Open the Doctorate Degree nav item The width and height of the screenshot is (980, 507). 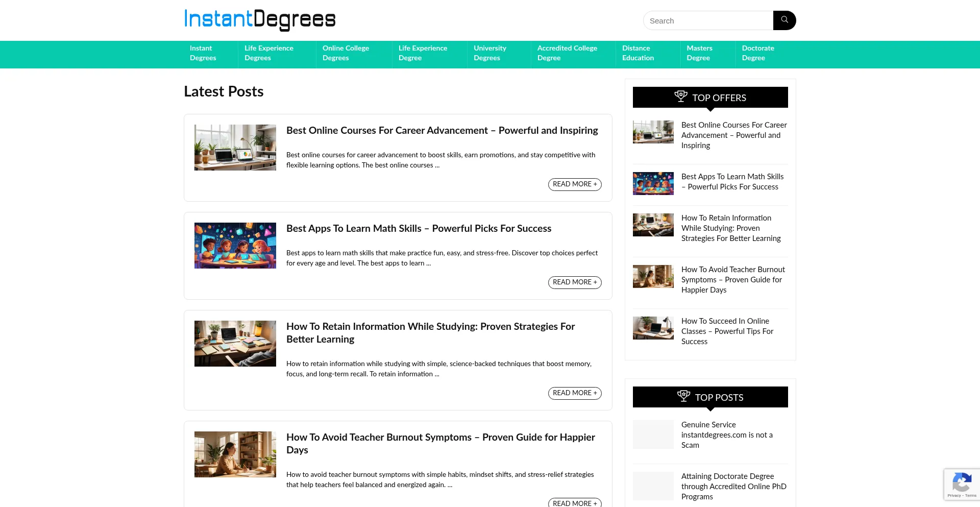(x=758, y=53)
